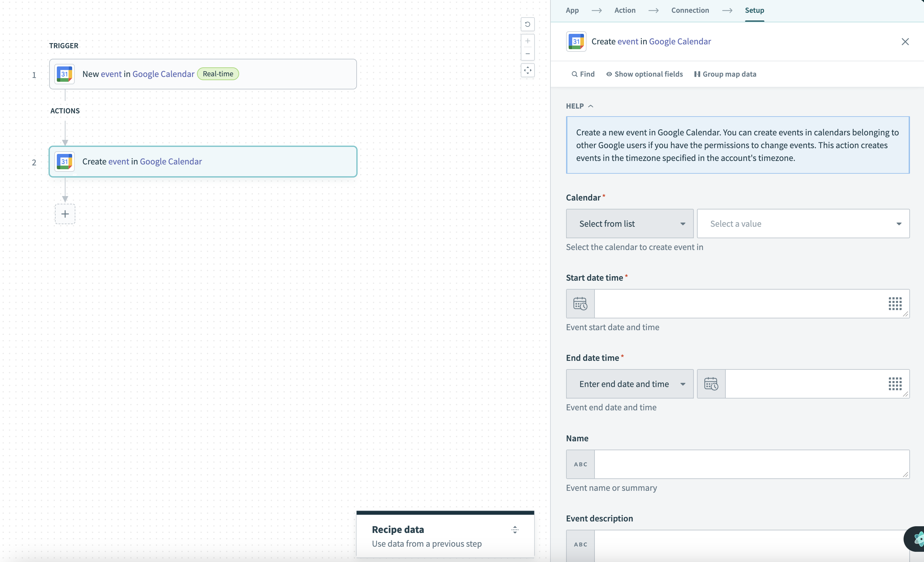The height and width of the screenshot is (562, 924).
Task: Select the step 'Create event in Google Calendar'
Action: (203, 161)
